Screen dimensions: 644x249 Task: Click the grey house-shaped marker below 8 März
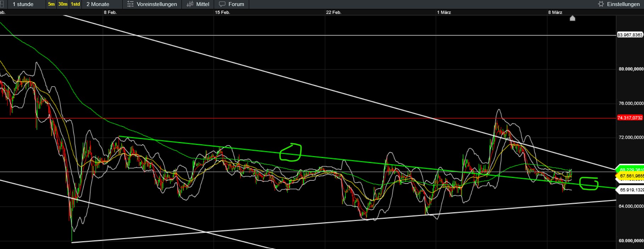coord(572,18)
